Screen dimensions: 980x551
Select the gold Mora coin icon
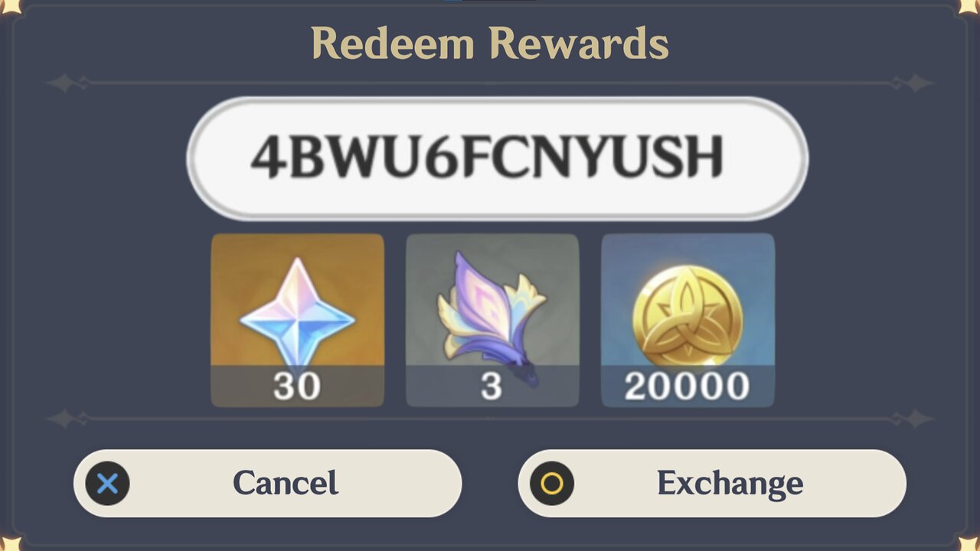coord(688,316)
